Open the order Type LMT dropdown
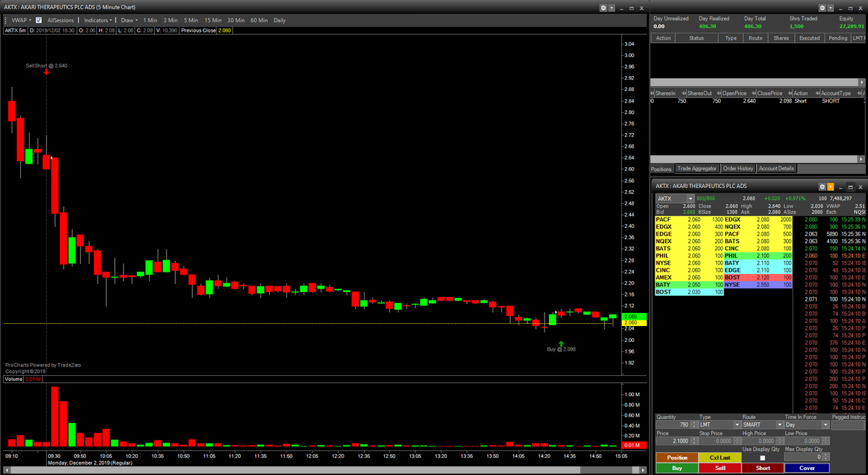The image size is (868, 475). pos(737,425)
